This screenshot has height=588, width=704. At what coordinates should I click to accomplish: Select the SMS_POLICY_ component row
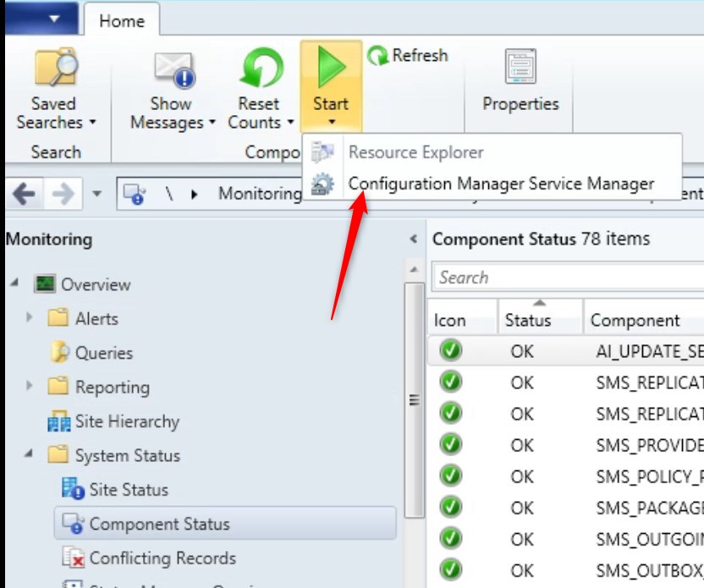[x=566, y=476]
